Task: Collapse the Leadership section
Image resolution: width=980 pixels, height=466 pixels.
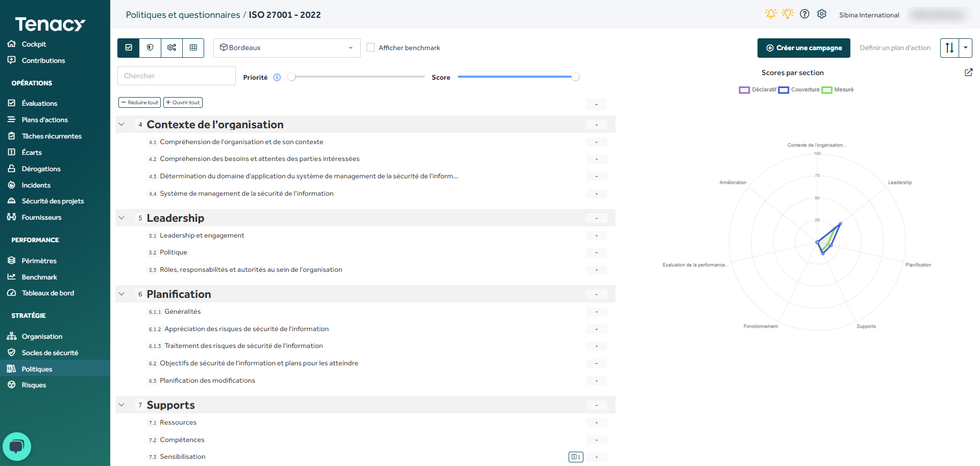Action: (x=122, y=218)
